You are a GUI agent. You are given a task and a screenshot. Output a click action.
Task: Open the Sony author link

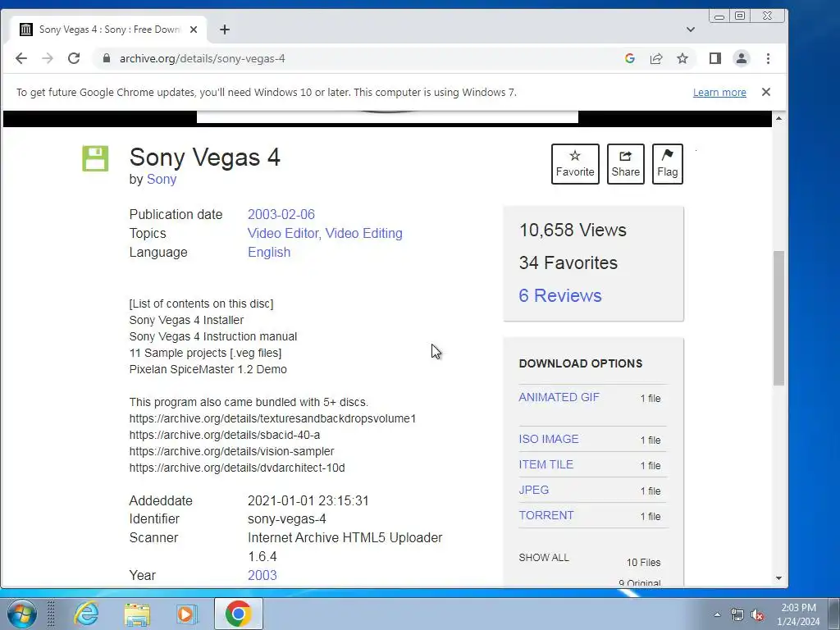162,179
